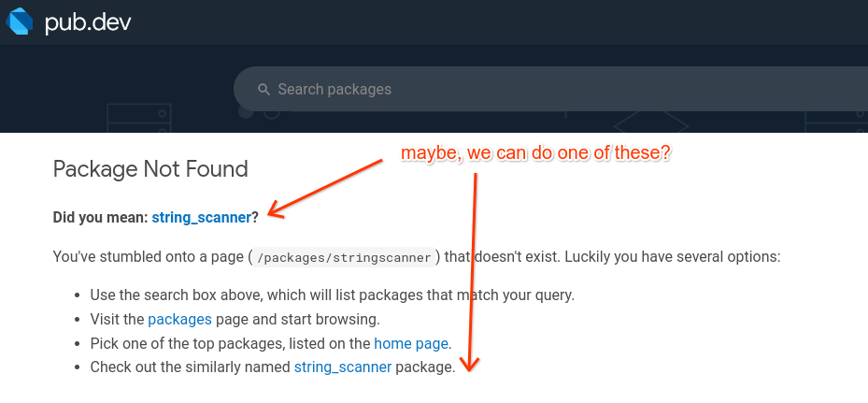Click red arrowhead pointing down at last bullet
Viewport: 868px width, 403px height.
pos(471,365)
